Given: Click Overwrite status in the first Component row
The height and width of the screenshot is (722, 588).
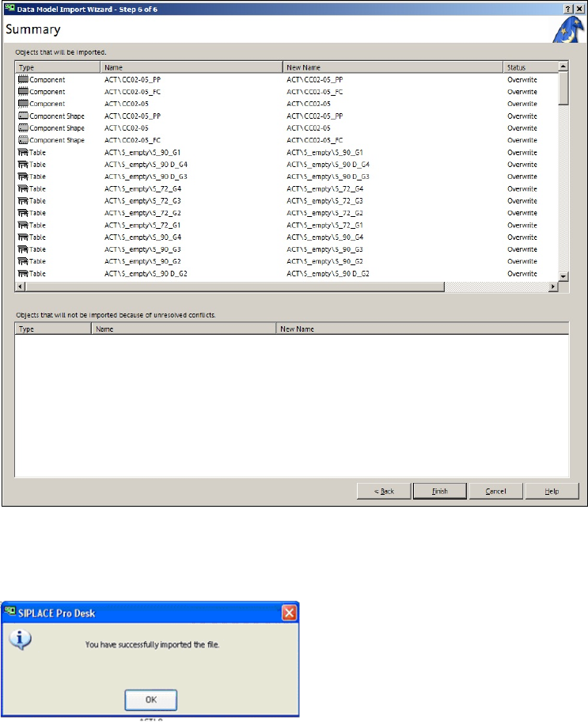Looking at the screenshot, I should (x=522, y=80).
